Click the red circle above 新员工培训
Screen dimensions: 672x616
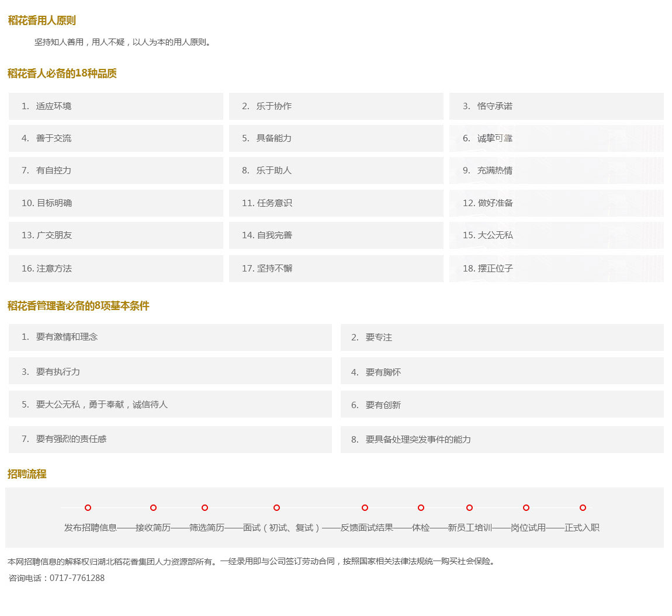[x=469, y=508]
